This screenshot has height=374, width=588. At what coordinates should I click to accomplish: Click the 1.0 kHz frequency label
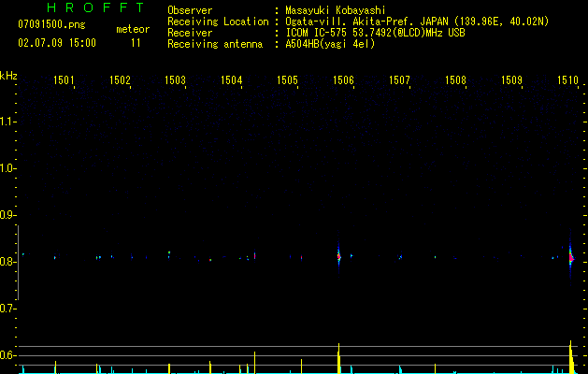(x=7, y=168)
